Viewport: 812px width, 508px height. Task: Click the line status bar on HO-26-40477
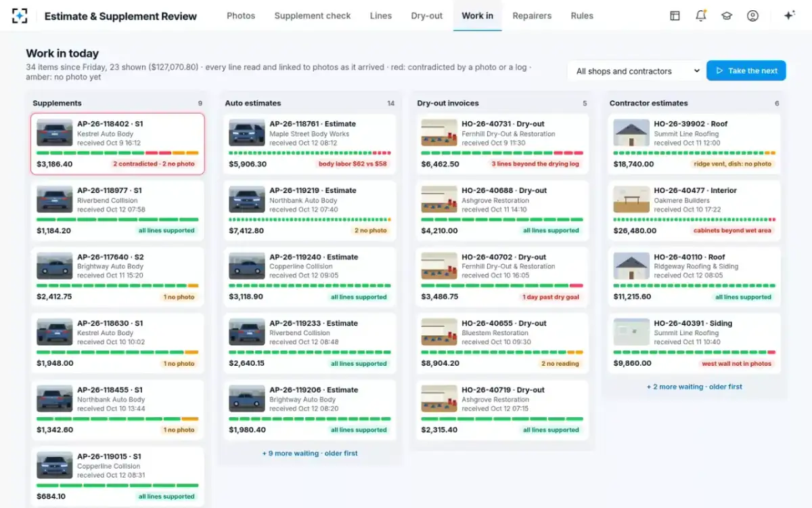(x=694, y=219)
